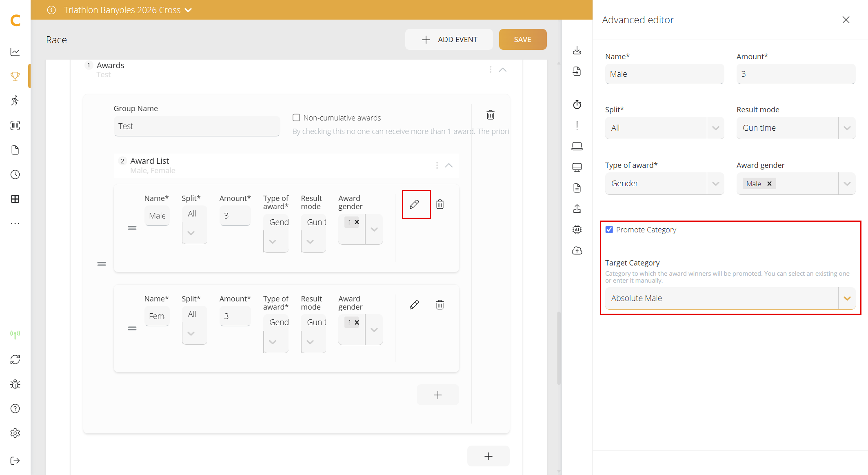The image size is (868, 475).
Task: Delete the Fem award row with trash
Action: [x=440, y=305]
